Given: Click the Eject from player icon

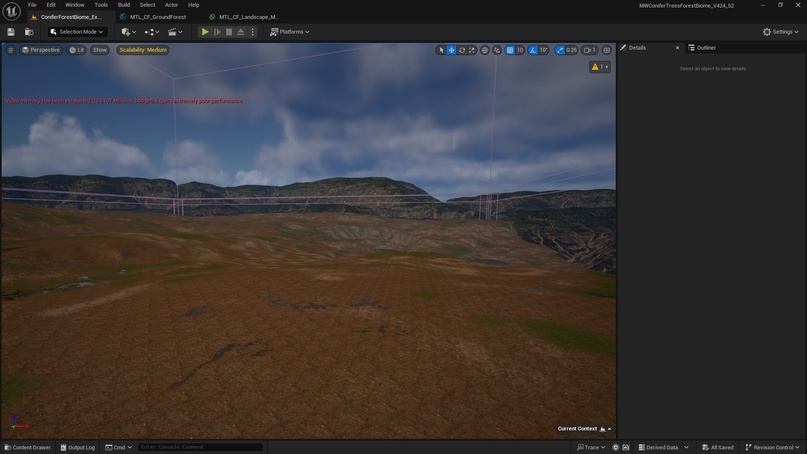Looking at the screenshot, I should (x=240, y=32).
